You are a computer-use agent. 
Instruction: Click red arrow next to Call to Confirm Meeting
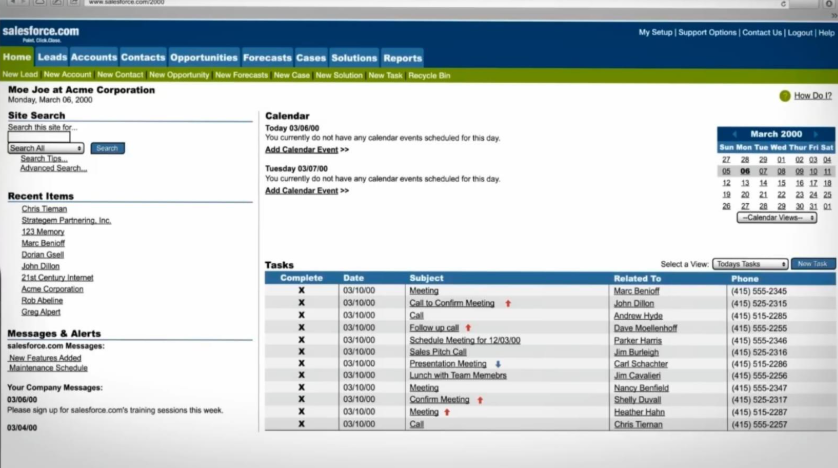507,303
